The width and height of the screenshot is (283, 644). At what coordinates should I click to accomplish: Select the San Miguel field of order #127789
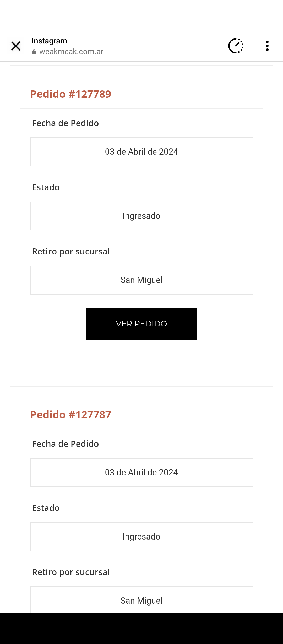click(141, 280)
